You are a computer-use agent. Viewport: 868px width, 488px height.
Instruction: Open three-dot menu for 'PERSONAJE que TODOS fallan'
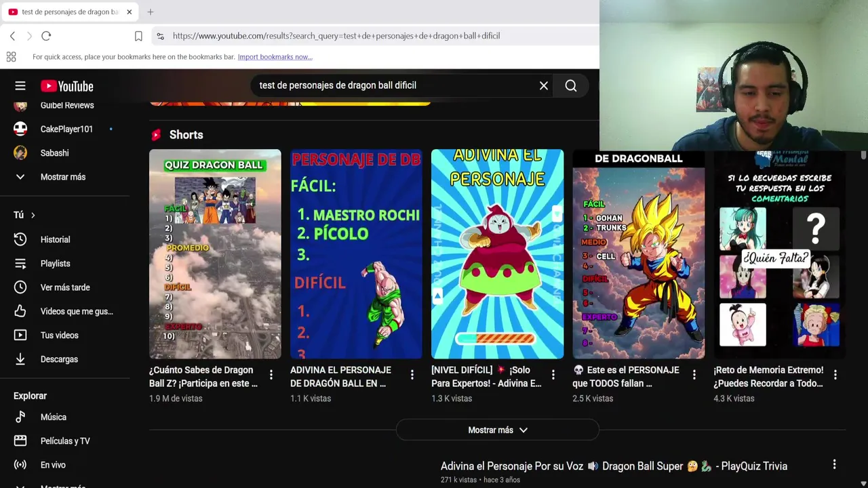[694, 375]
